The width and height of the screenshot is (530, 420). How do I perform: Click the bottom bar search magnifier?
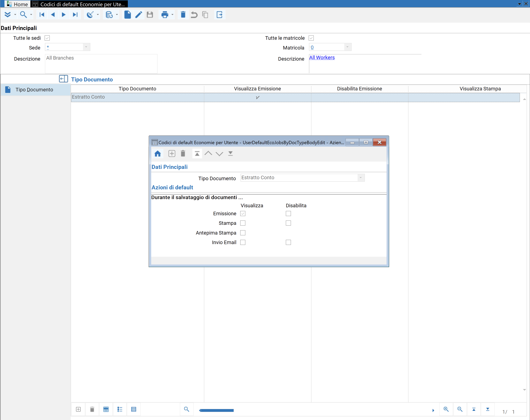[187, 409]
